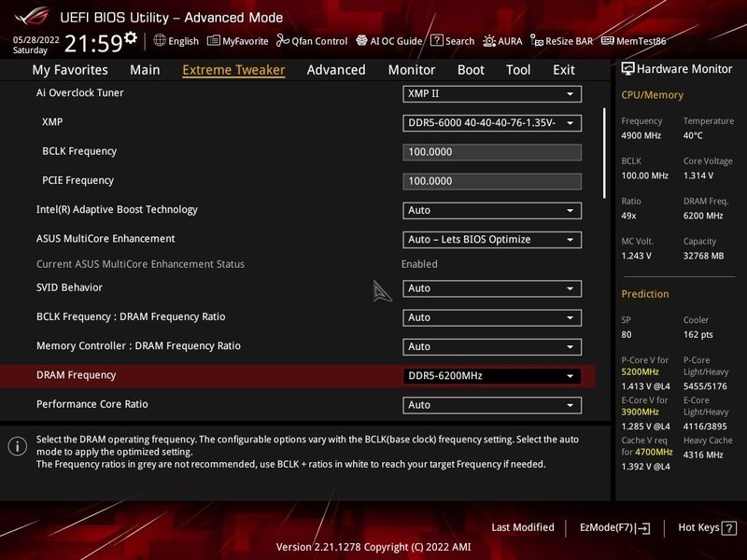Click the BCLK Frequency input field
The width and height of the screenshot is (747, 560).
[490, 151]
